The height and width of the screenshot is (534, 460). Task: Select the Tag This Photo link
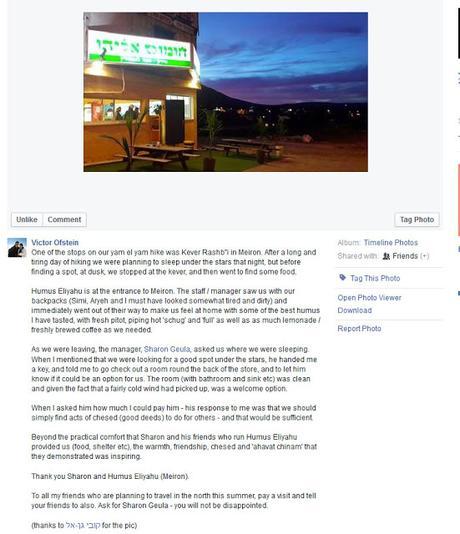coord(375,278)
